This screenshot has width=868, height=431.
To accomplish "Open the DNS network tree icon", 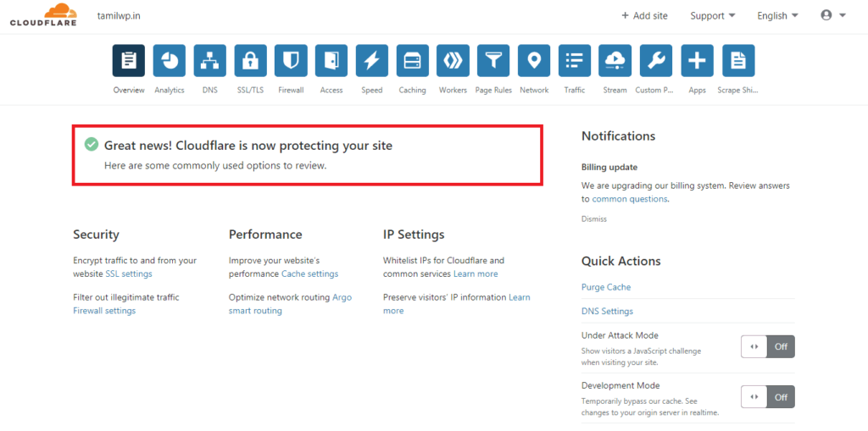I will click(x=210, y=60).
